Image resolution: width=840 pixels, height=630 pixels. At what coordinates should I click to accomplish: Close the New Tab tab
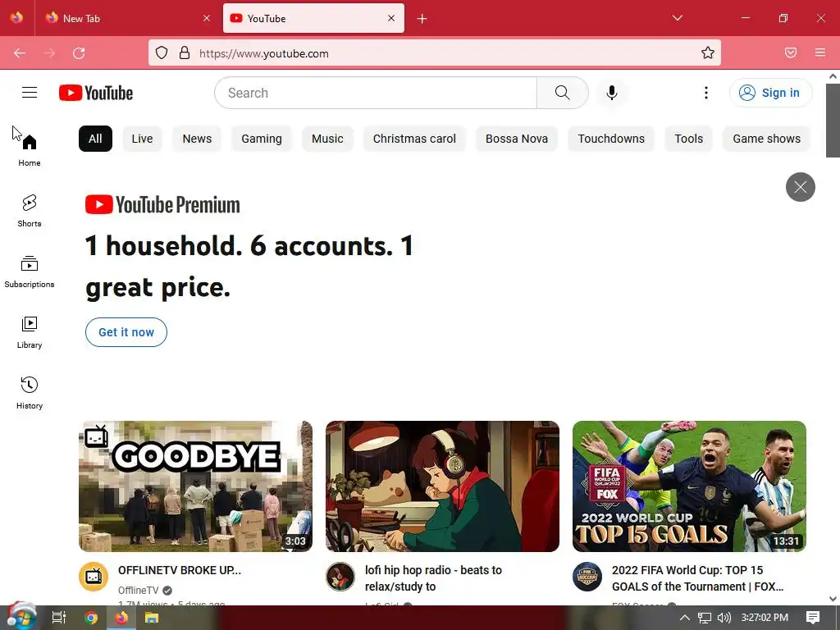[x=207, y=18]
